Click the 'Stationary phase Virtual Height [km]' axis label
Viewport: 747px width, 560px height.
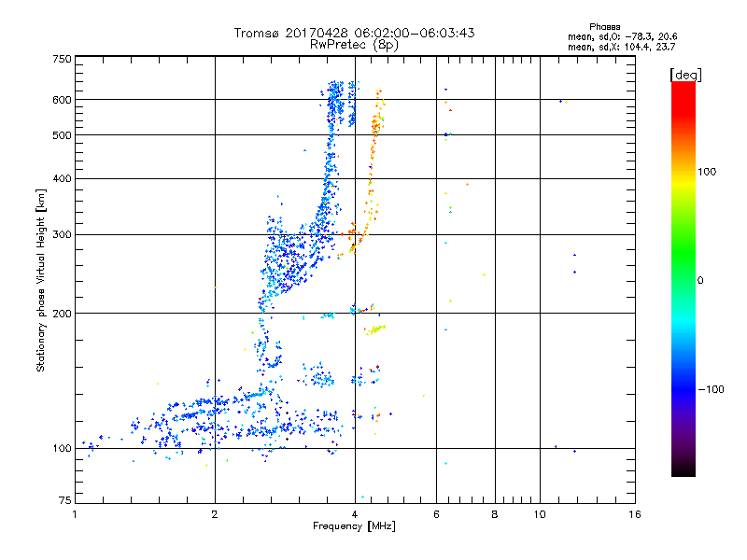(x=40, y=280)
